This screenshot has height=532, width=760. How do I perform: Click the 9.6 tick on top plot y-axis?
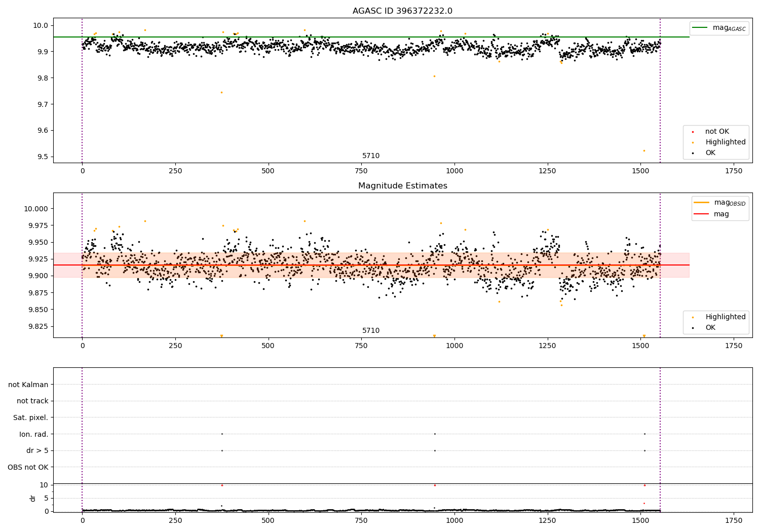point(43,130)
